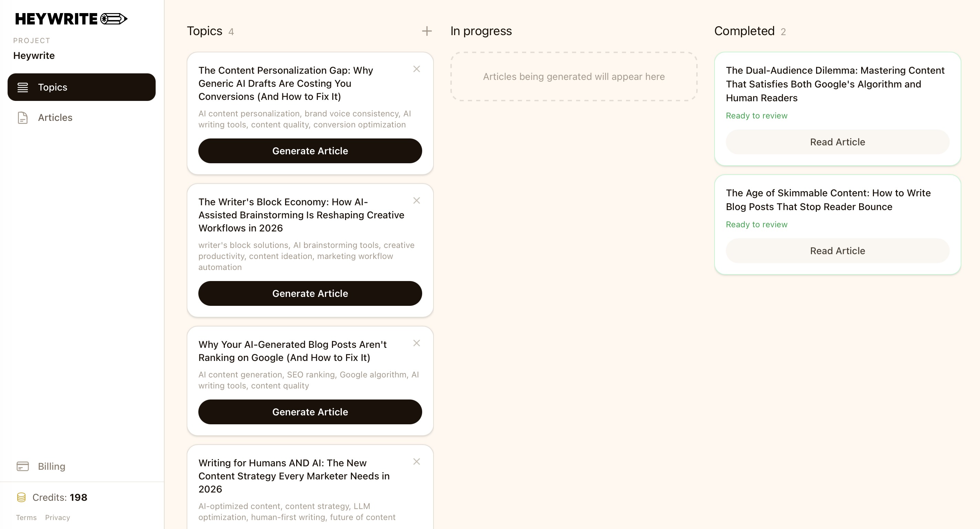This screenshot has height=529, width=980.
Task: Open the Articles section
Action: (x=55, y=117)
